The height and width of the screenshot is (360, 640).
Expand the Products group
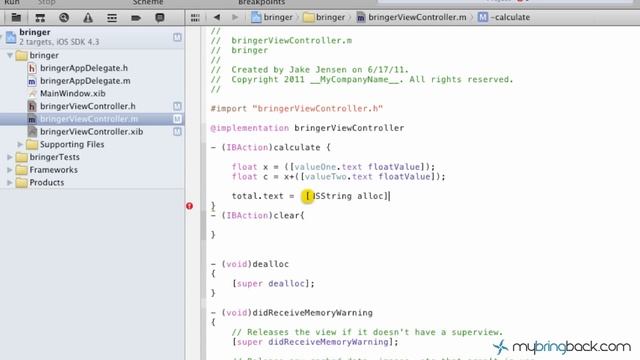tap(10, 182)
